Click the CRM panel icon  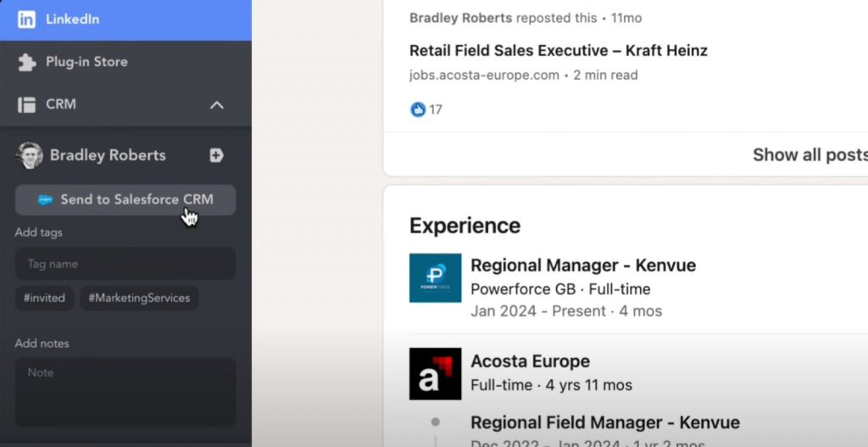pyautogui.click(x=27, y=105)
